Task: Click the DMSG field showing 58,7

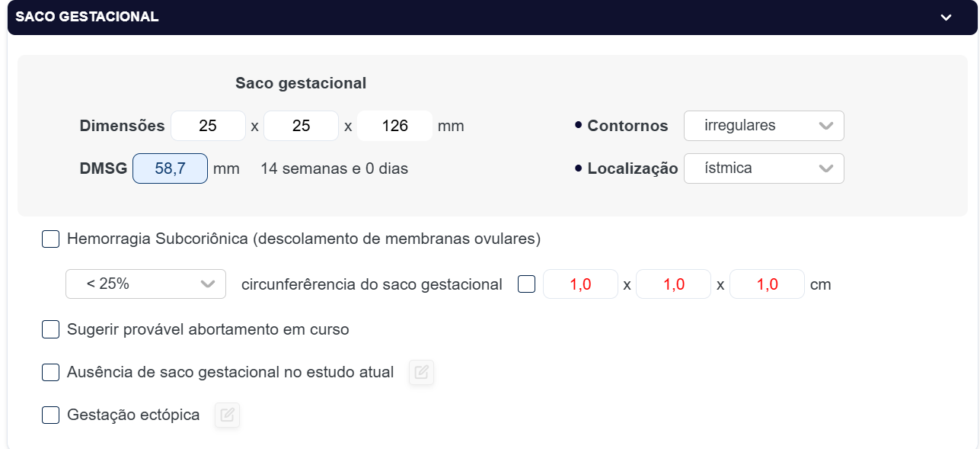Action: click(x=170, y=168)
